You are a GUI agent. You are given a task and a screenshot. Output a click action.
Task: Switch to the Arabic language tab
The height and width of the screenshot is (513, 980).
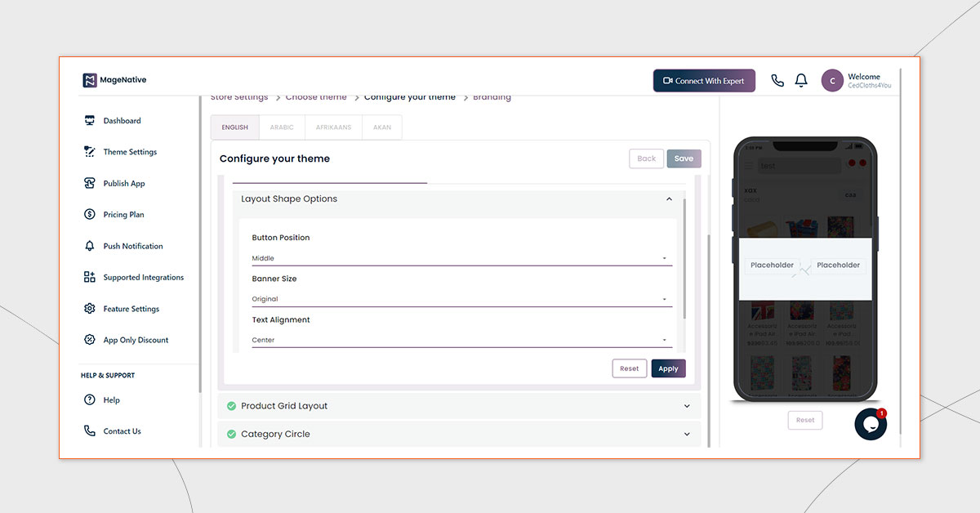pyautogui.click(x=282, y=127)
